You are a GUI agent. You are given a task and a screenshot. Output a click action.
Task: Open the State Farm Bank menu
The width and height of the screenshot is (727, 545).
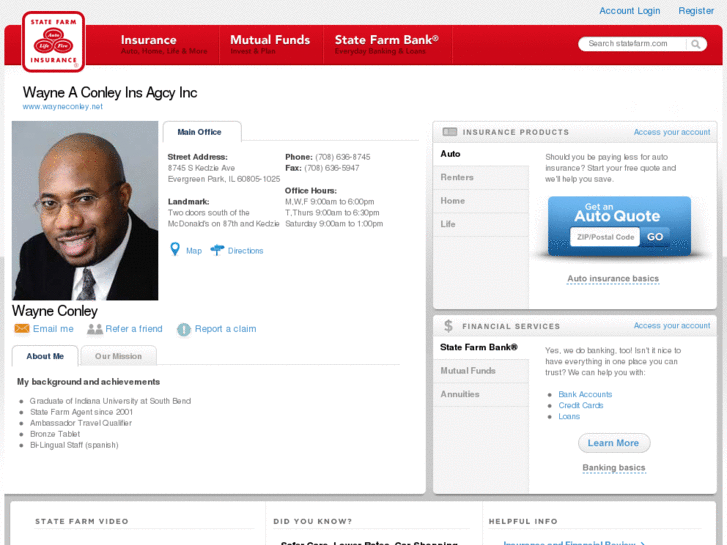[x=387, y=45]
